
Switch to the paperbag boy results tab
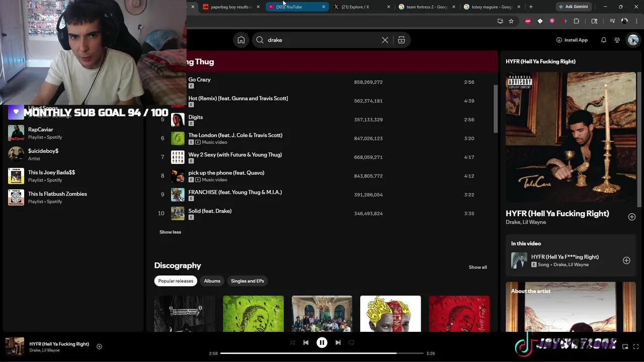pos(231,7)
